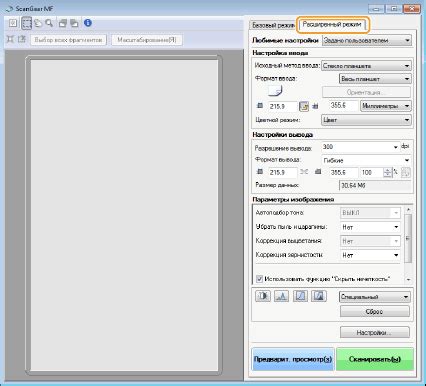The height and width of the screenshot is (386, 426).
Task: Open the Final Review adjustment icon
Action: click(x=319, y=296)
